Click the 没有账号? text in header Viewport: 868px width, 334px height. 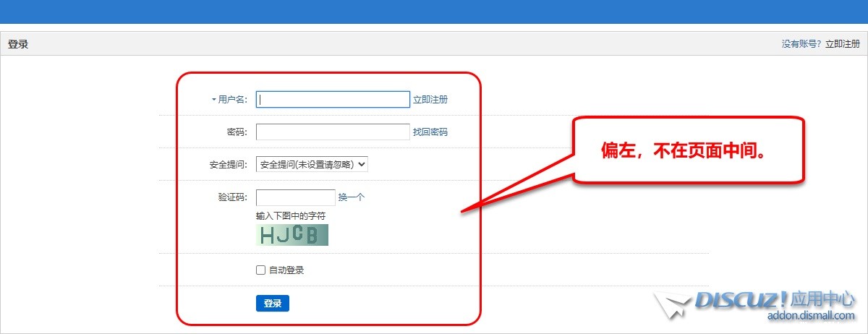click(801, 44)
